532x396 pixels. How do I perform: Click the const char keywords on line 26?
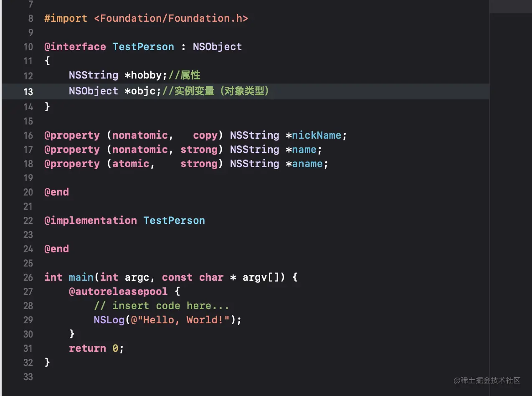point(193,277)
